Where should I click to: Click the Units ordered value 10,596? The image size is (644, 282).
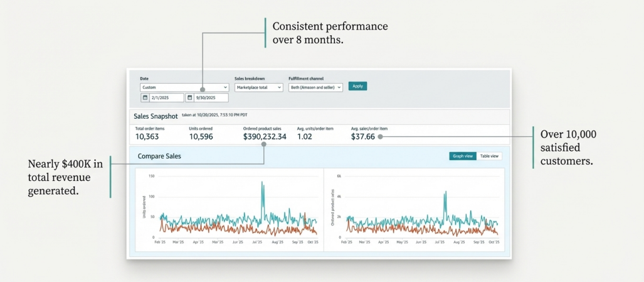201,136
